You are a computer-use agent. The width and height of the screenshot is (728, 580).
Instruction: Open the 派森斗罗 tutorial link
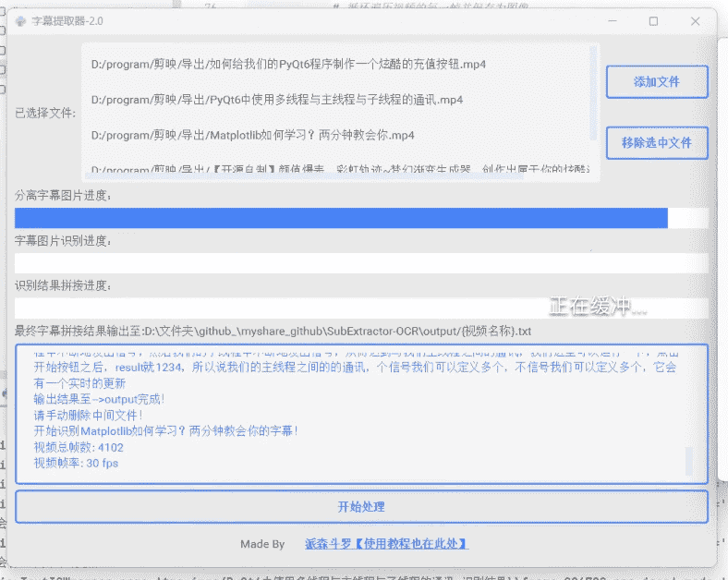pos(386,544)
